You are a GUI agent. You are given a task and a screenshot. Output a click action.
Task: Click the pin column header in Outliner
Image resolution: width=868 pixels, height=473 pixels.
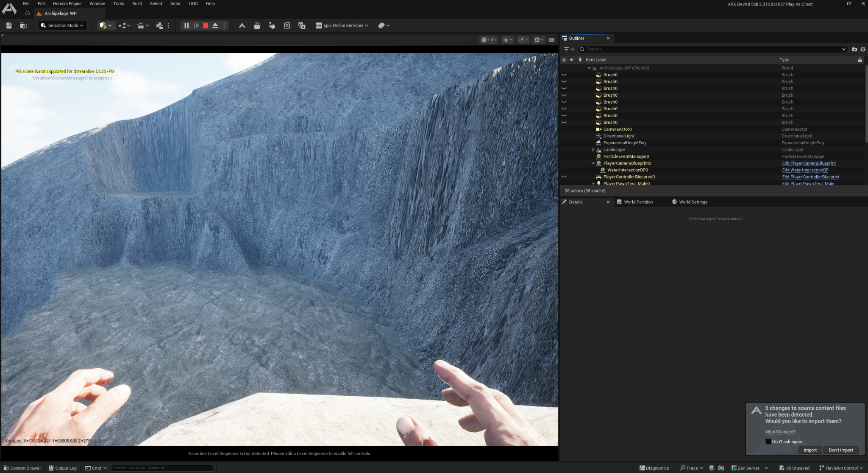click(x=580, y=60)
